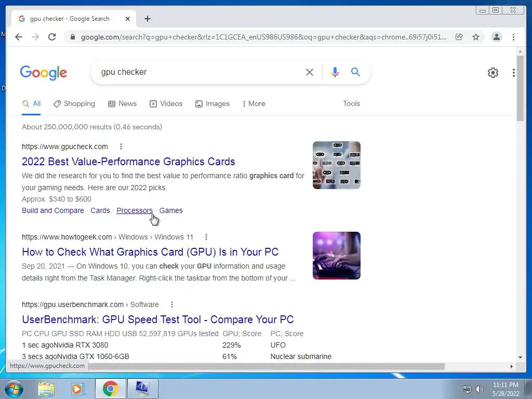Switch to the Images tab
This screenshot has width=532, height=399.
point(212,104)
